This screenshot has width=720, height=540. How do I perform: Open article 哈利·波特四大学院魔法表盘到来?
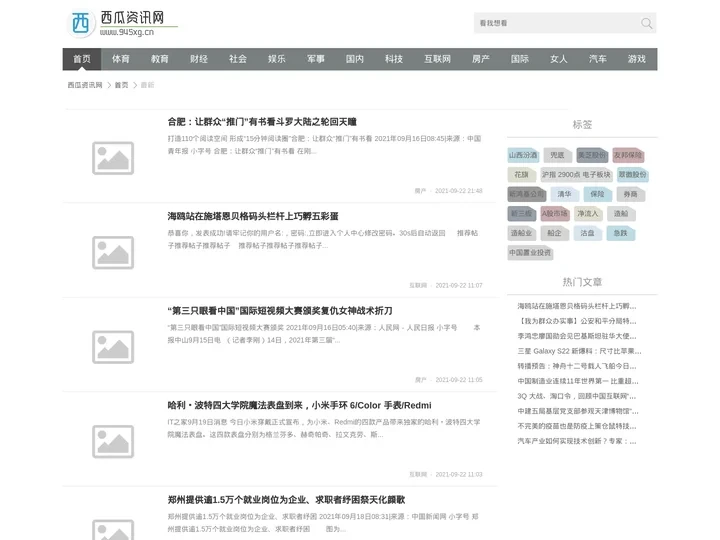299,405
